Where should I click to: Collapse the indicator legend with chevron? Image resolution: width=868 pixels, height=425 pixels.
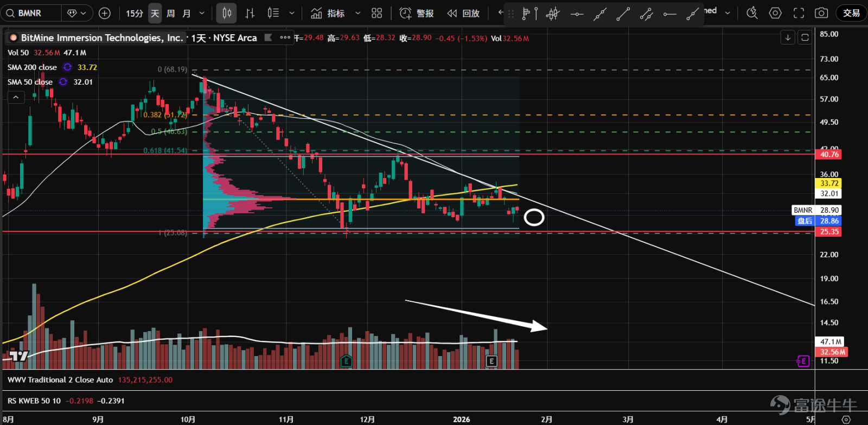(16, 97)
